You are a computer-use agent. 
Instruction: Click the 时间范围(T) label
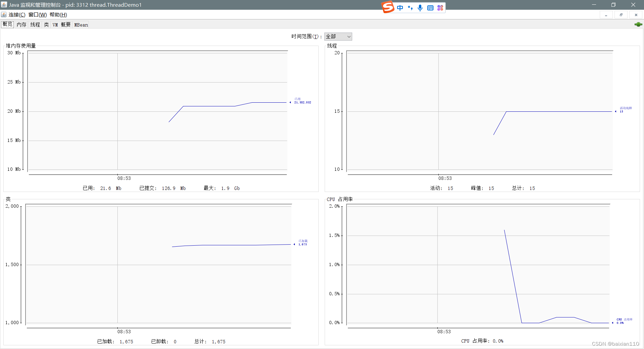pyautogui.click(x=307, y=37)
